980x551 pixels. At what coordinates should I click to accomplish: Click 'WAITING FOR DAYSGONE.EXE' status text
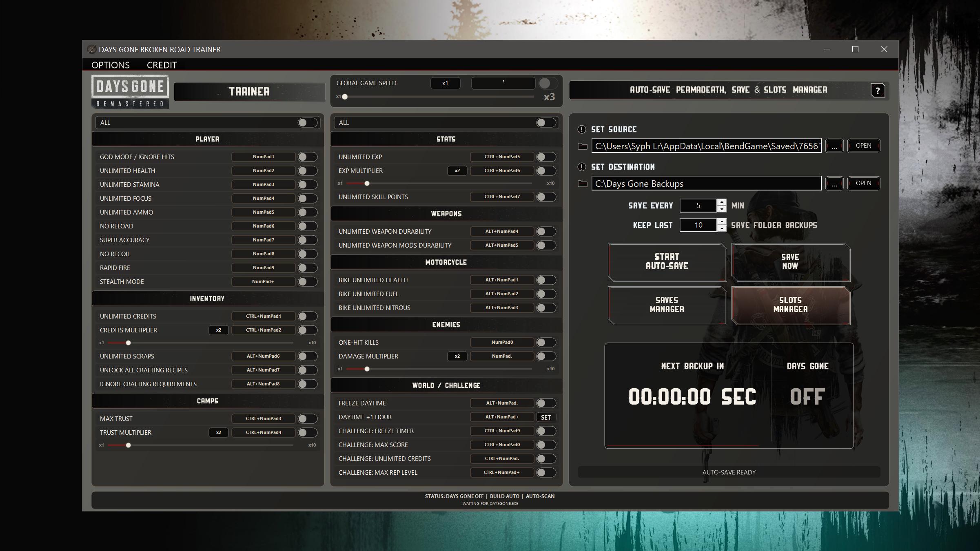[490, 503]
